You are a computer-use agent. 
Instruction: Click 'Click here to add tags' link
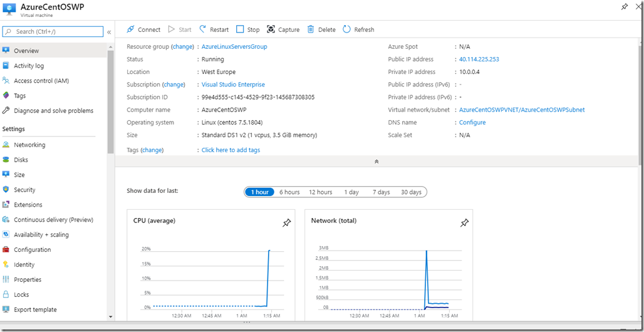tap(231, 150)
